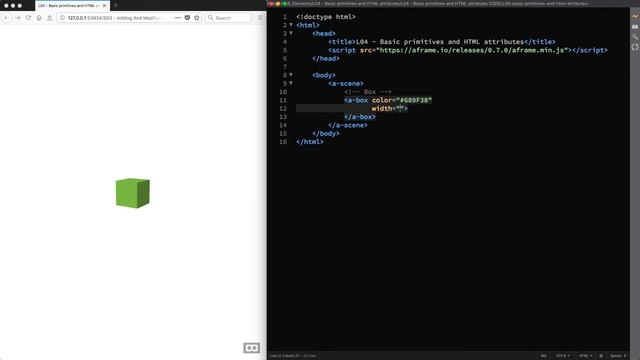Viewport: 640px width, 360px height.
Task: Reload the browser page
Action: tap(28, 18)
